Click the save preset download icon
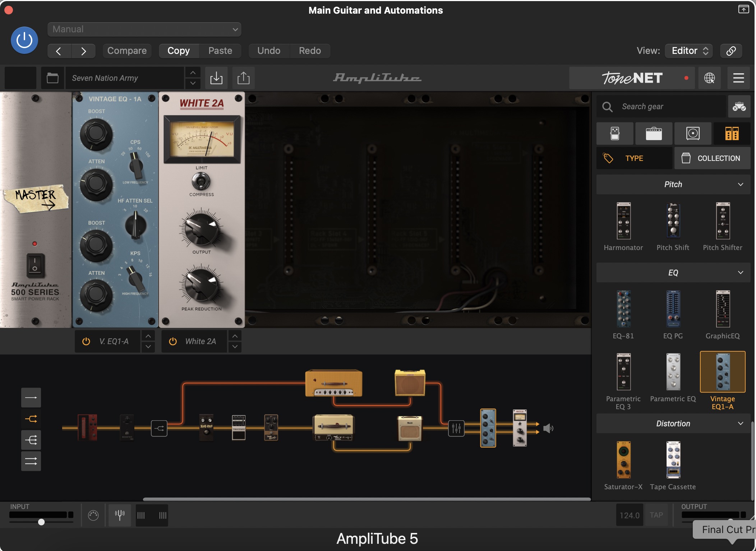The height and width of the screenshot is (551, 756). pyautogui.click(x=216, y=78)
